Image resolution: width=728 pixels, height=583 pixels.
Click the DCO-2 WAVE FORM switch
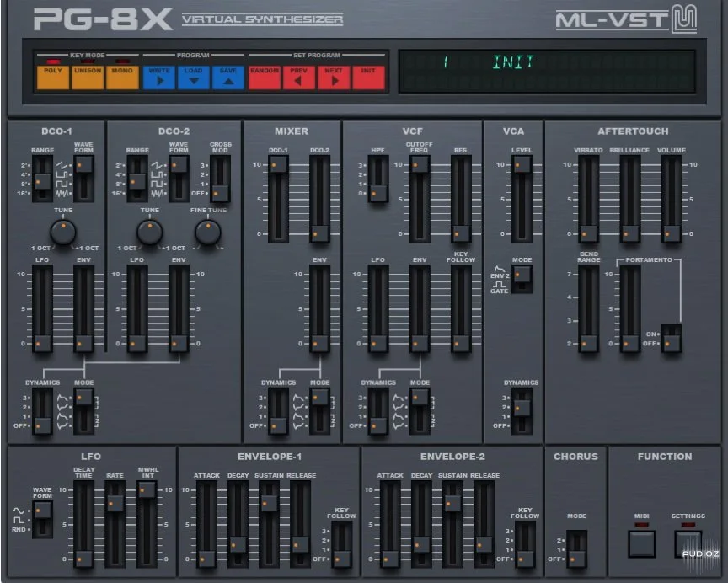[179, 179]
